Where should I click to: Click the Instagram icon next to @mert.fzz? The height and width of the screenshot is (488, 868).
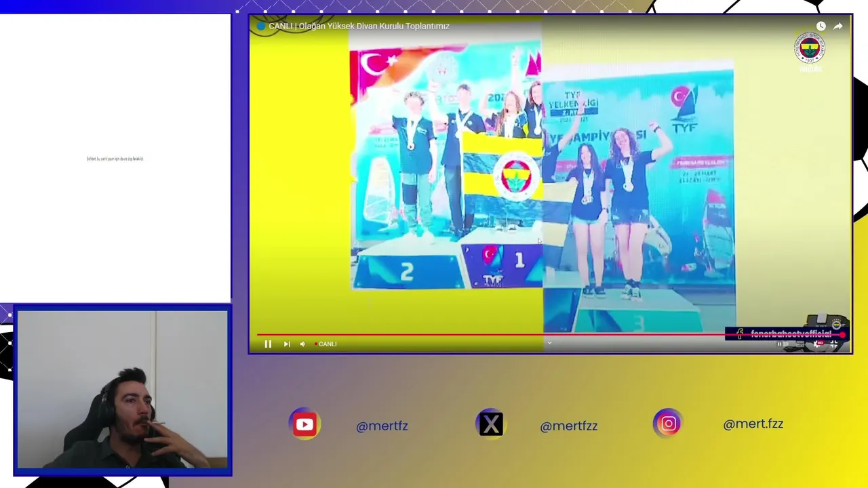[669, 424]
